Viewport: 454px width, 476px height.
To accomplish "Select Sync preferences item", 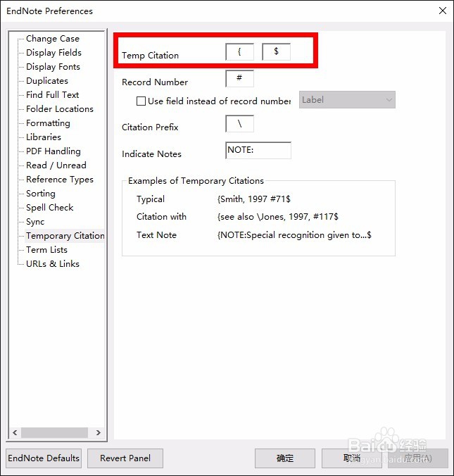I will 35,222.
